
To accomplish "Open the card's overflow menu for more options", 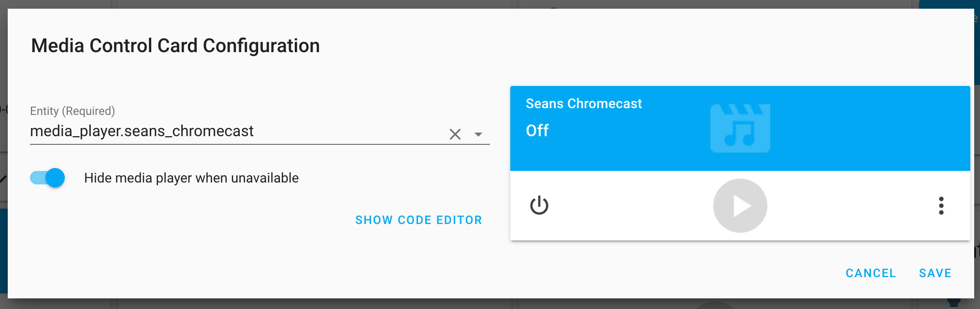I will pyautogui.click(x=941, y=205).
